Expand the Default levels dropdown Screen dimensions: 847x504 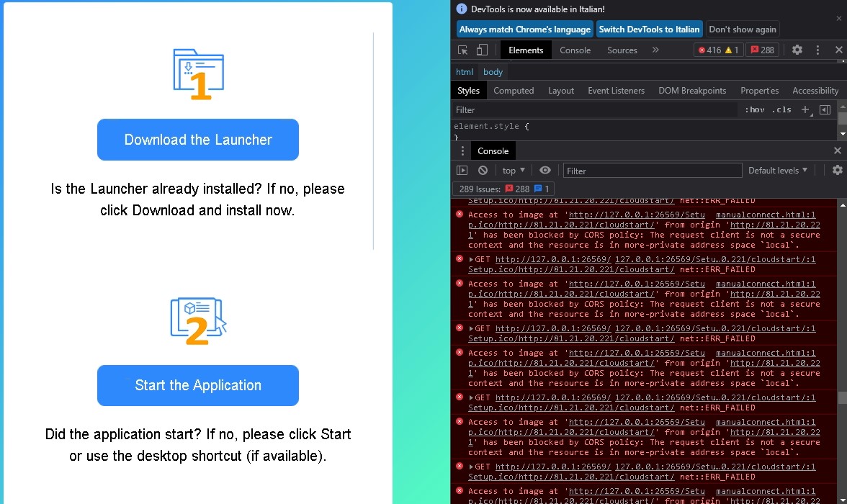tap(778, 171)
